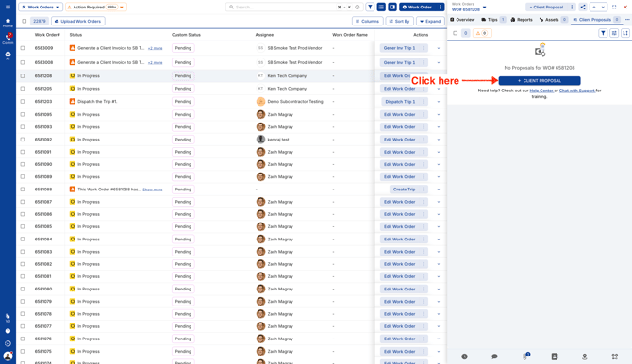Click the Columns button
632x364 pixels.
[368, 21]
